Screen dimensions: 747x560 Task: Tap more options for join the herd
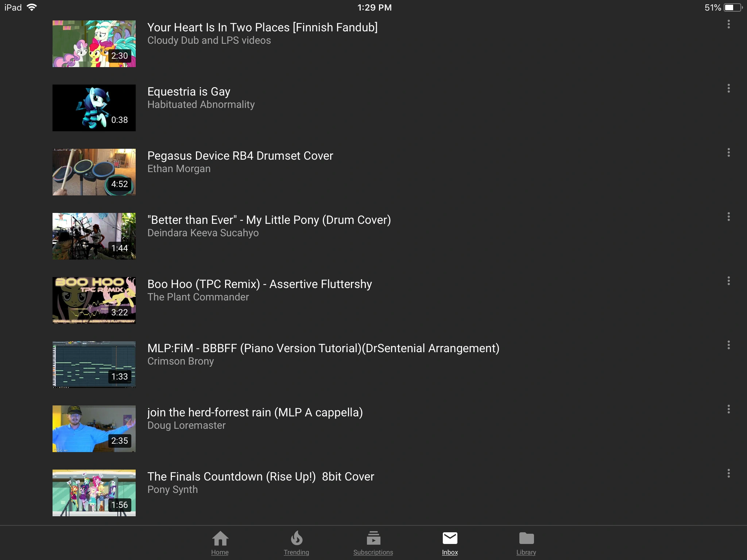click(728, 409)
